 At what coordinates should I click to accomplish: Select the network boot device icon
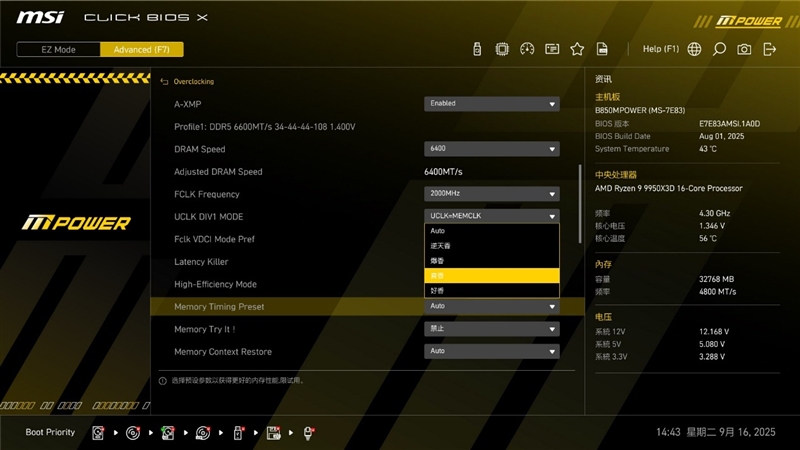click(308, 433)
